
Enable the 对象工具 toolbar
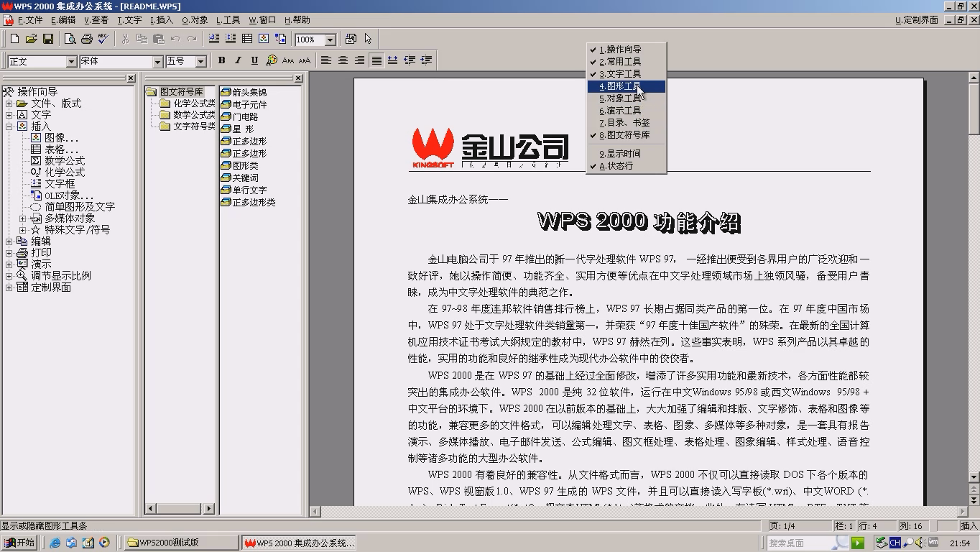[627, 98]
